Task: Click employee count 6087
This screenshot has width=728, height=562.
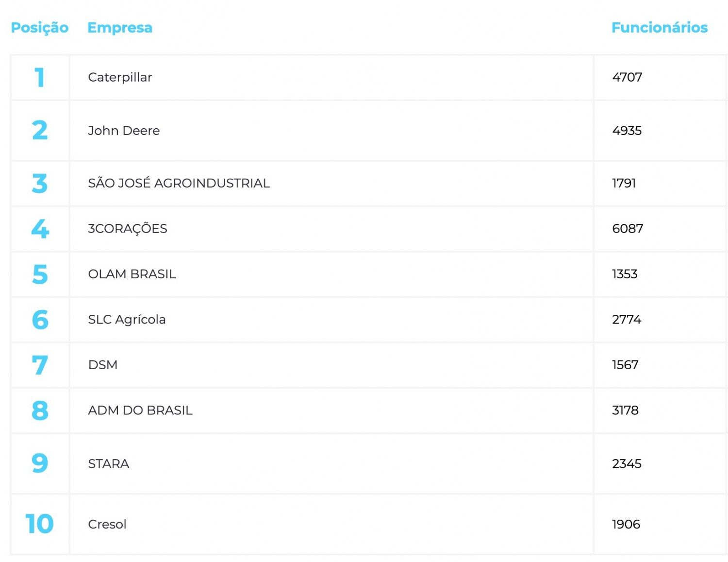Action: 628,228
